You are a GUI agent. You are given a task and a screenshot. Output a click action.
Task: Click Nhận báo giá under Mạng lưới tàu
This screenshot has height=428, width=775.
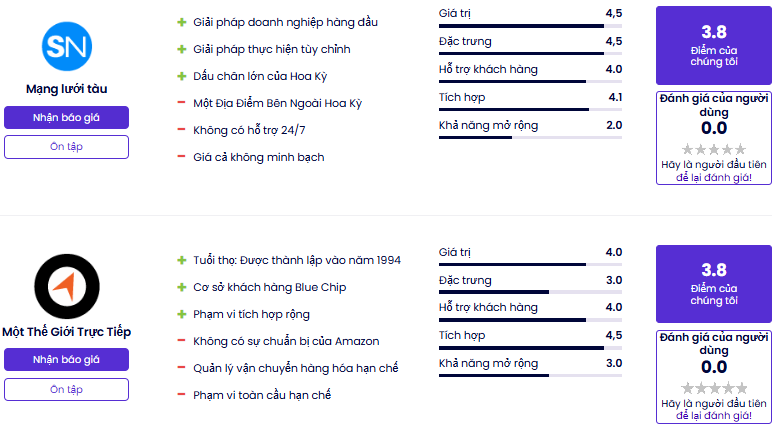click(x=66, y=118)
